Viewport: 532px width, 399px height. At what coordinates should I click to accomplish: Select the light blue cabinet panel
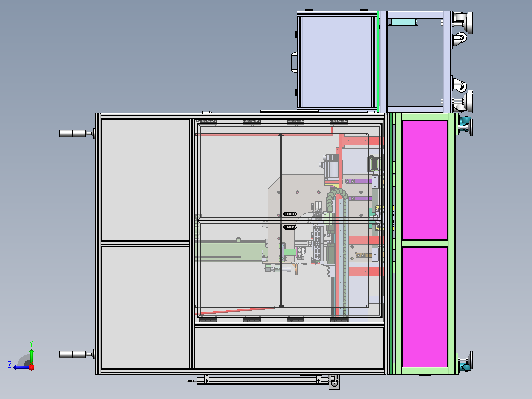point(337,62)
